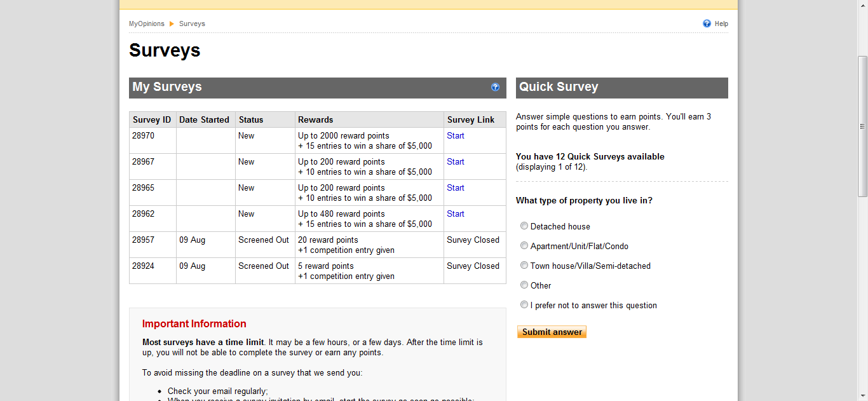Choose Apartment/Unit/Flat/Condo radio button

pos(524,245)
